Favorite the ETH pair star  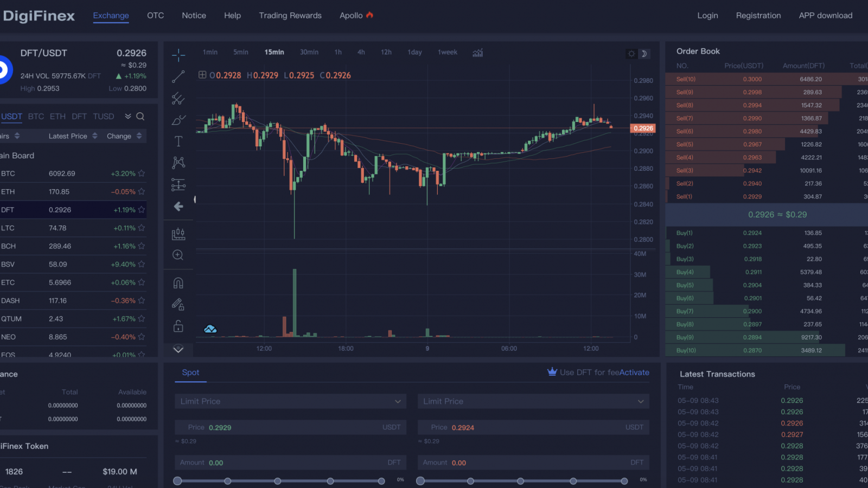142,191
